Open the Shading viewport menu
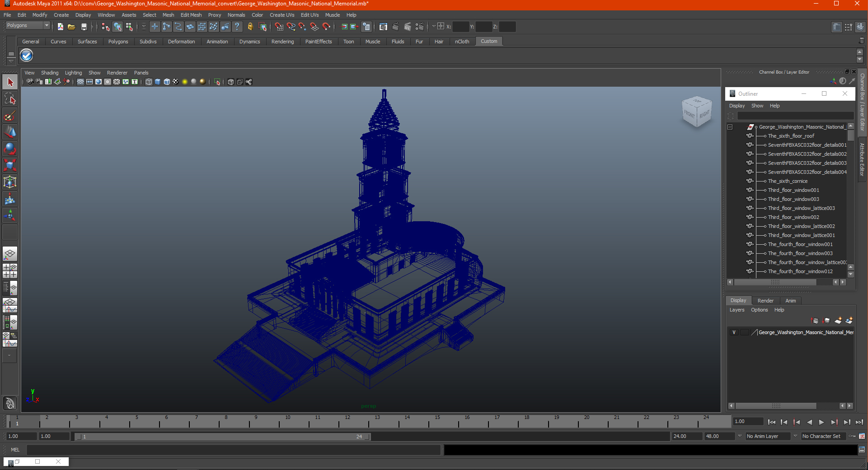 (50, 73)
